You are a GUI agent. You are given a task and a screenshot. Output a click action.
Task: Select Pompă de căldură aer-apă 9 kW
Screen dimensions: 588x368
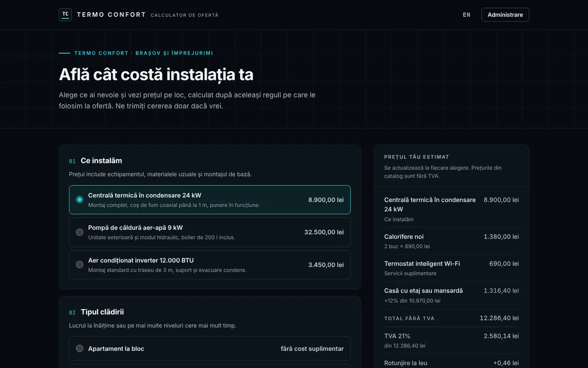coord(210,232)
